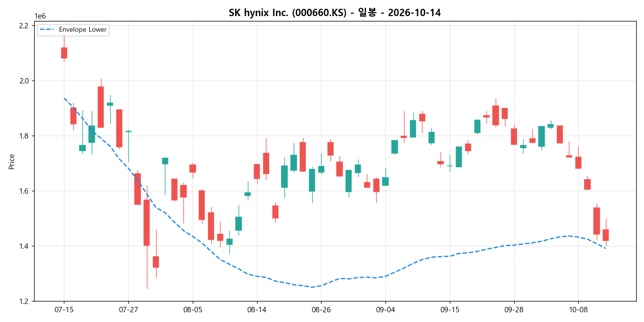Click the red candlestick above the 08-05 label

point(193,168)
